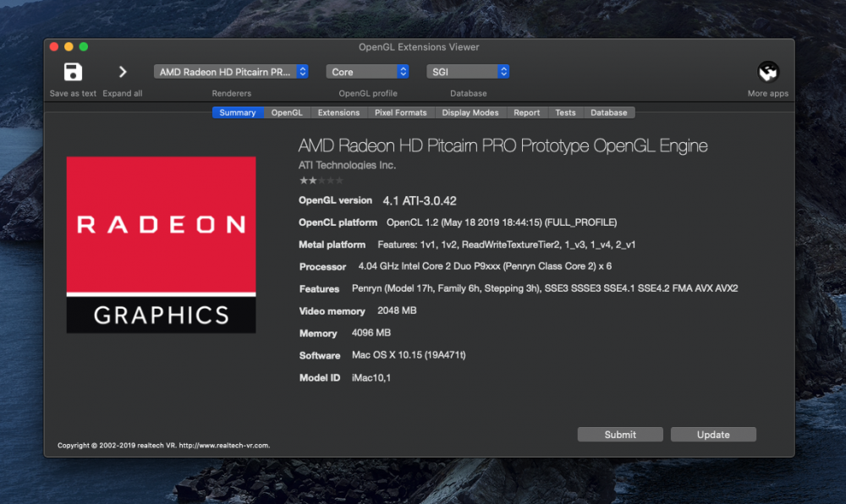Image resolution: width=846 pixels, height=504 pixels.
Task: Click the Video memory value 2048 MB
Action: click(x=397, y=310)
